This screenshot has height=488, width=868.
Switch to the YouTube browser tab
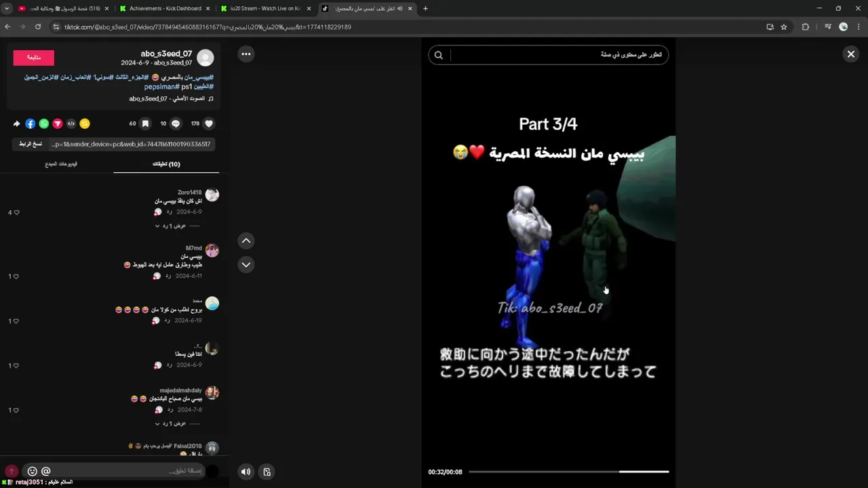pos(63,9)
